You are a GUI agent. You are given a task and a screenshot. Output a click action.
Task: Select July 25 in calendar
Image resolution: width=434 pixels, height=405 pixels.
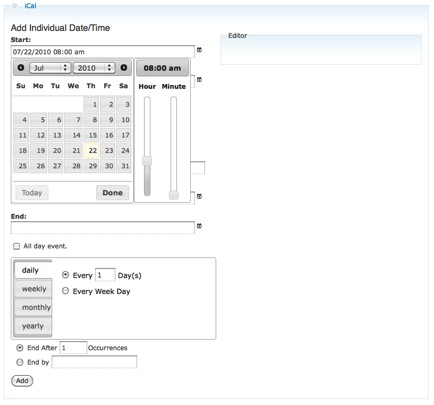[x=21, y=166]
